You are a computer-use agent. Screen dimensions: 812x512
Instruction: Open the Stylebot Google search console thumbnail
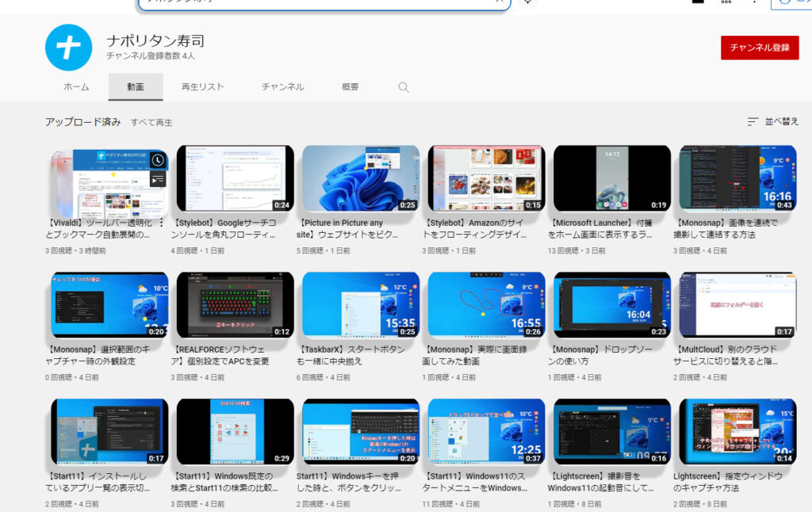235,178
